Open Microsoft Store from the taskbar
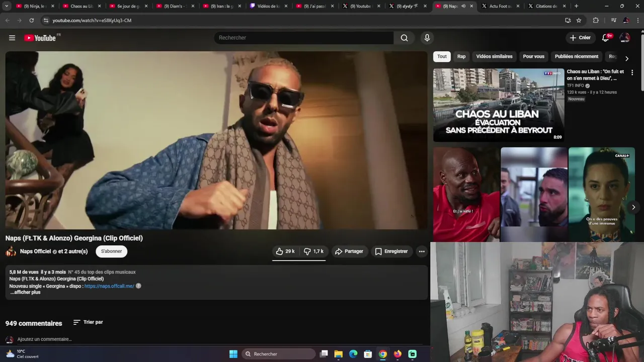Image resolution: width=644 pixels, height=362 pixels. pyautogui.click(x=368, y=354)
